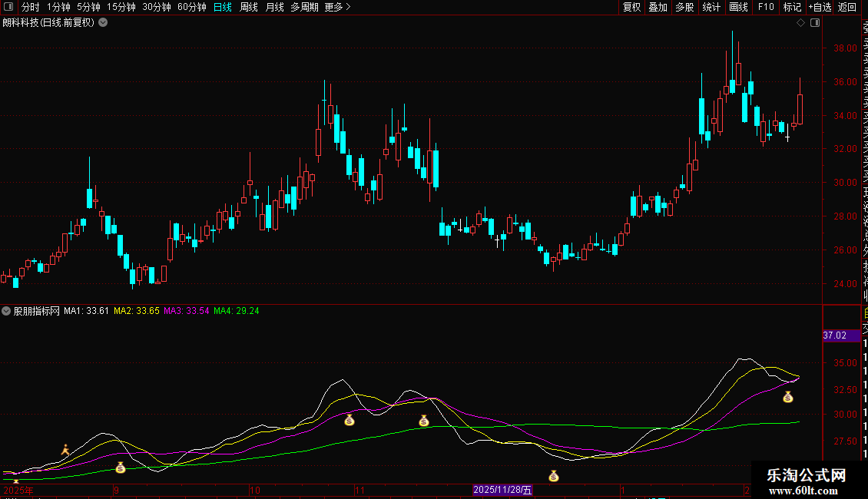Click the diamond icon at chart top-right
Screen dimensions: 868x499
pos(800,23)
